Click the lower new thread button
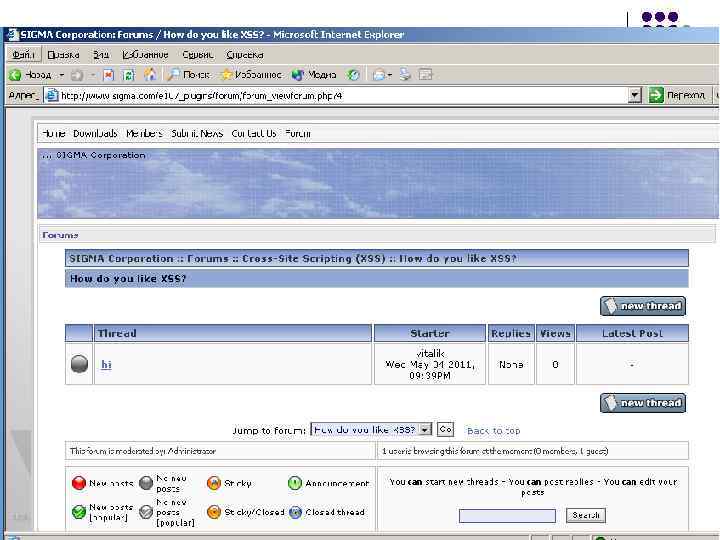The image size is (720, 540). pos(643,403)
